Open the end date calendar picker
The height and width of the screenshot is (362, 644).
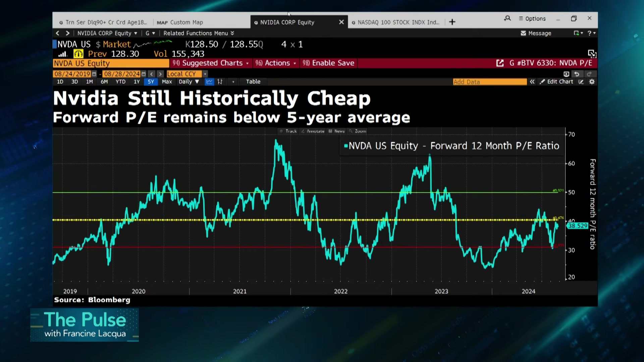pyautogui.click(x=144, y=74)
